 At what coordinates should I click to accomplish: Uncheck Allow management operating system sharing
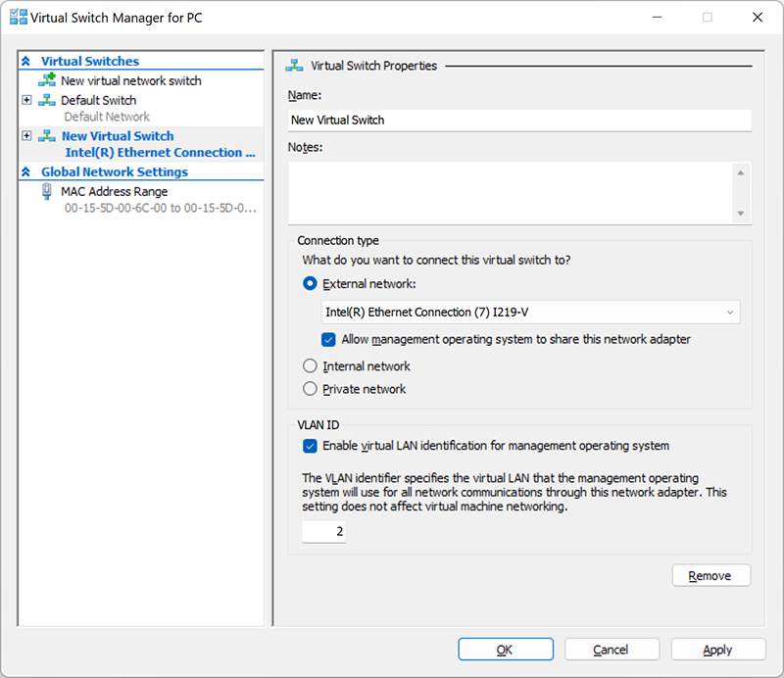tap(329, 340)
